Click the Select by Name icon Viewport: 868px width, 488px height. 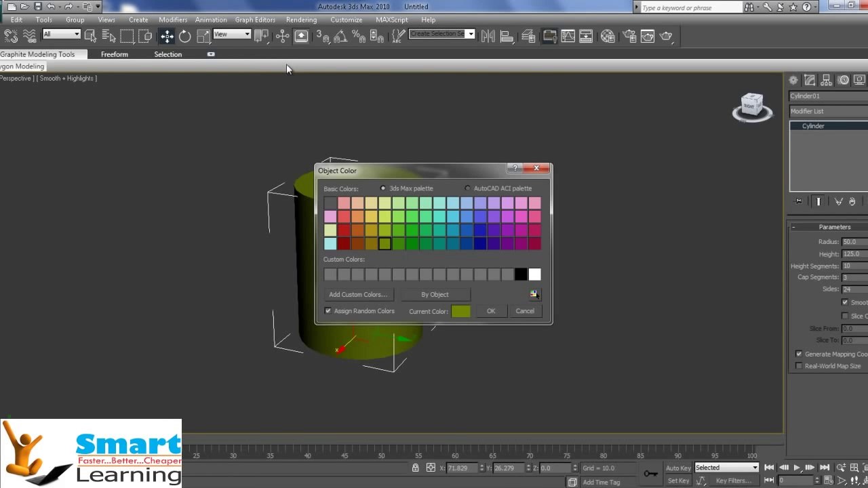108,36
